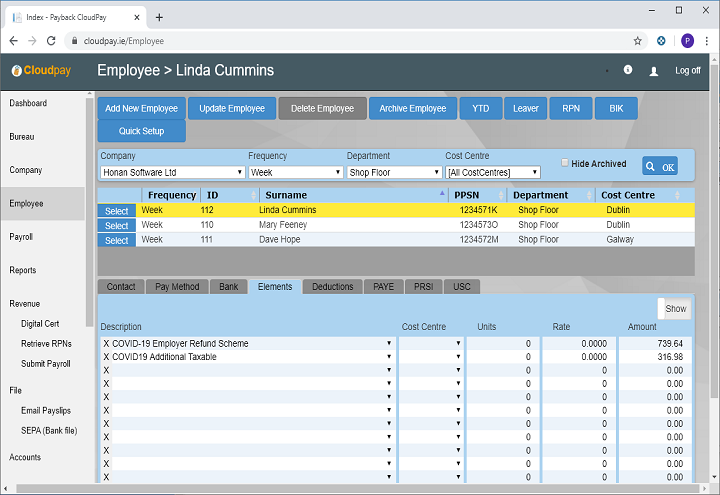Click the info icon in the header
720x495 pixels.
(x=628, y=70)
